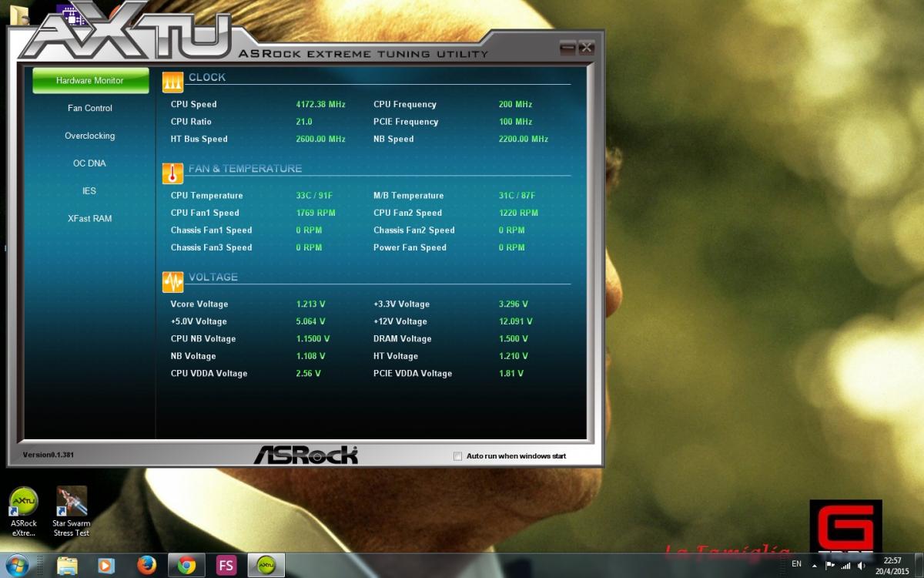
Task: Click the HT Voltage value 1.210 V
Action: click(x=514, y=357)
